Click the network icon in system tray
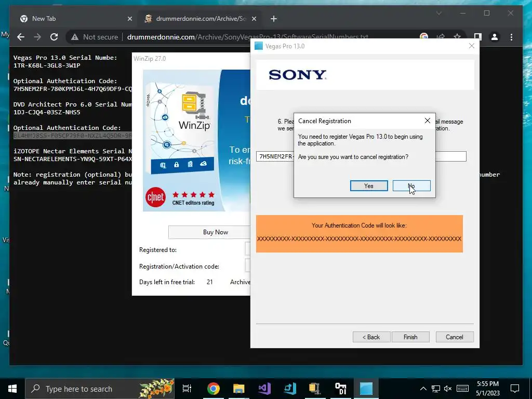Viewport: 532px width, 399px height. [436, 389]
